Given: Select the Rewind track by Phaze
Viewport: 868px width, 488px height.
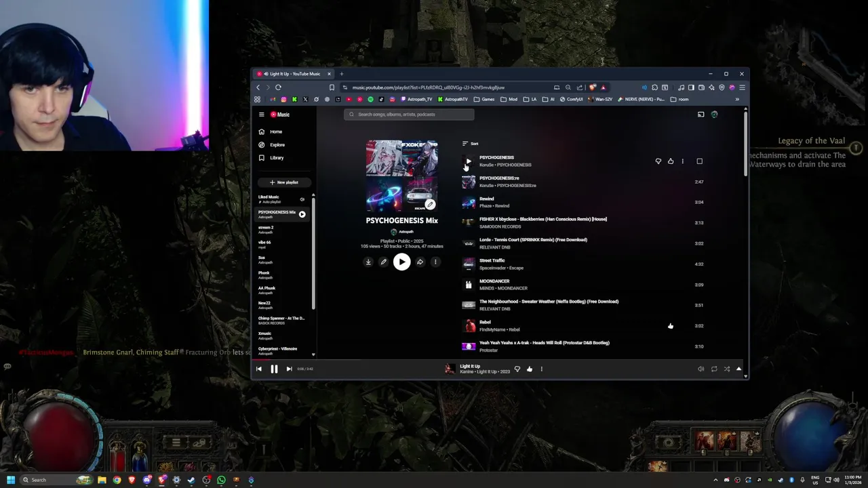Looking at the screenshot, I should point(486,199).
